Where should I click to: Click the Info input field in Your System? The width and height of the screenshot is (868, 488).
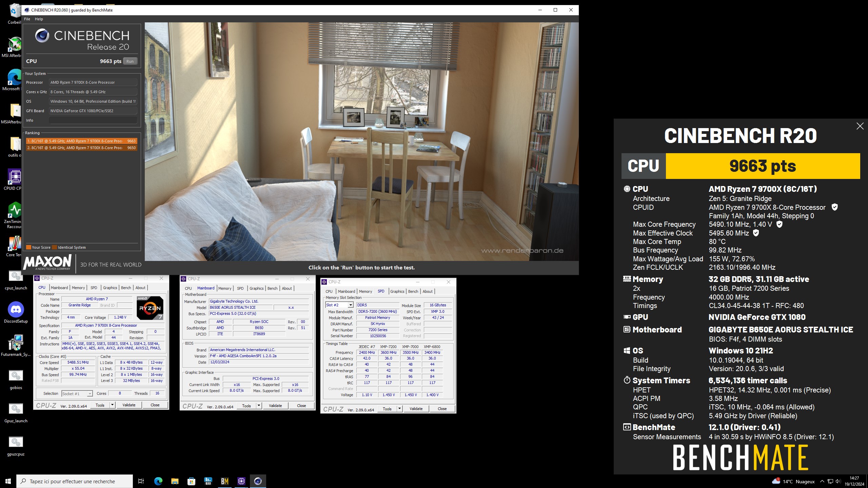point(93,120)
